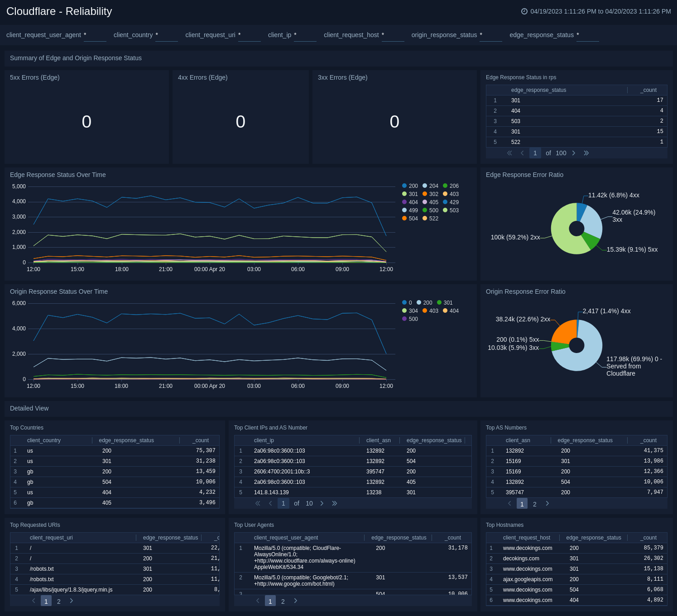
Task: Select the Detailed View section header
Action: click(29, 408)
